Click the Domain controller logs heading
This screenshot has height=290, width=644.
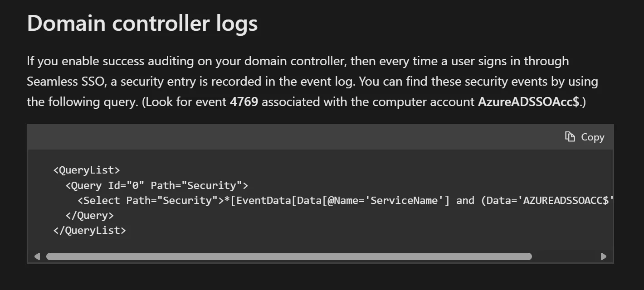coord(142,24)
